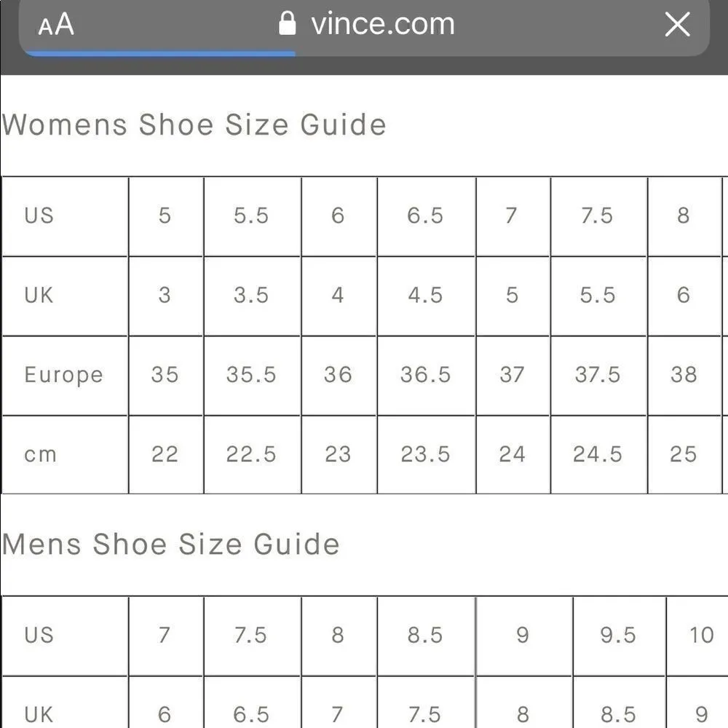Click the Europe row label
Screen dimensions: 728x728
(64, 375)
